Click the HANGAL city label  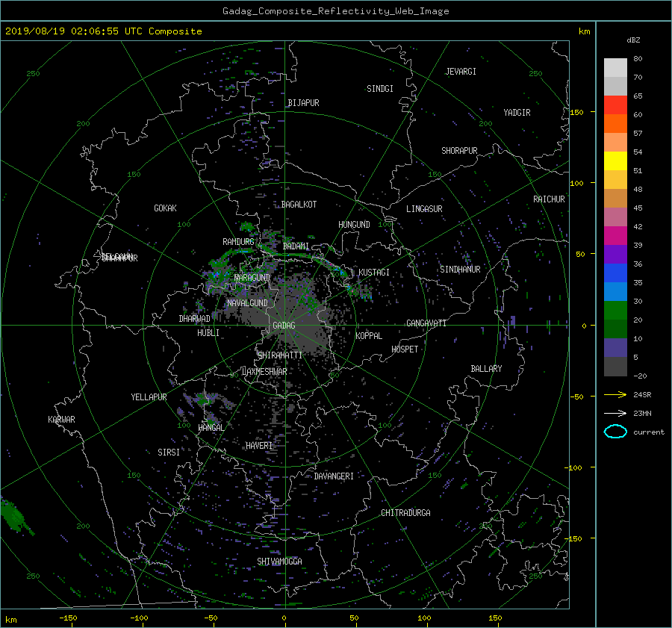[x=211, y=427]
